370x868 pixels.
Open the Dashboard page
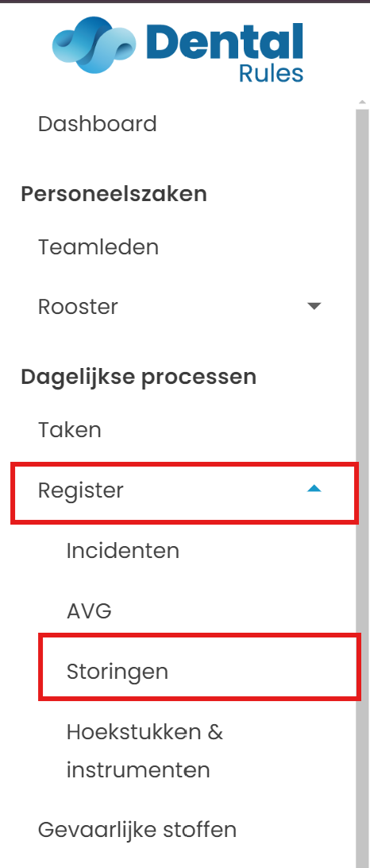coord(98,123)
